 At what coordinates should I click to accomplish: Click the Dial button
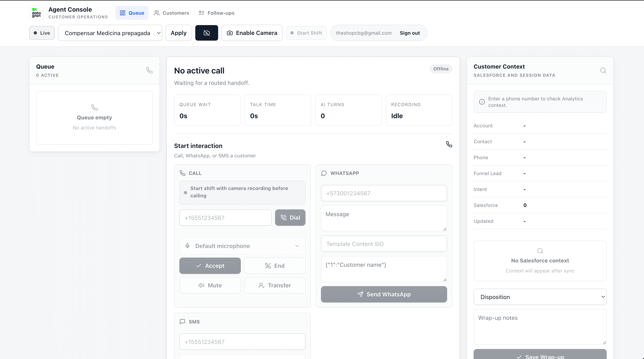tap(290, 218)
